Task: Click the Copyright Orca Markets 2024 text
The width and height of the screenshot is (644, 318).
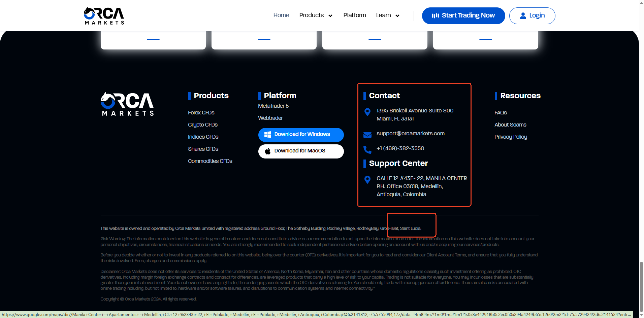Action: coord(149,299)
